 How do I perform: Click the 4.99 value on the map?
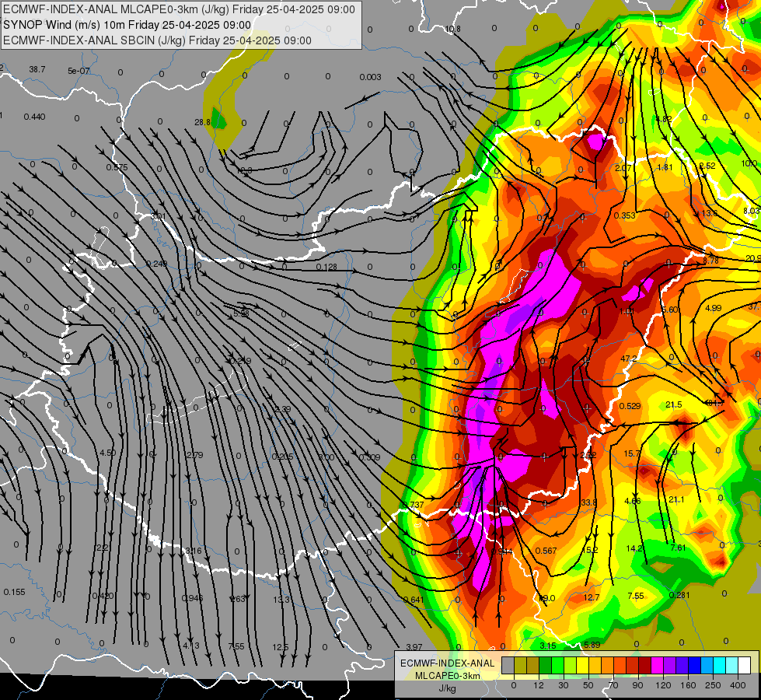click(714, 308)
